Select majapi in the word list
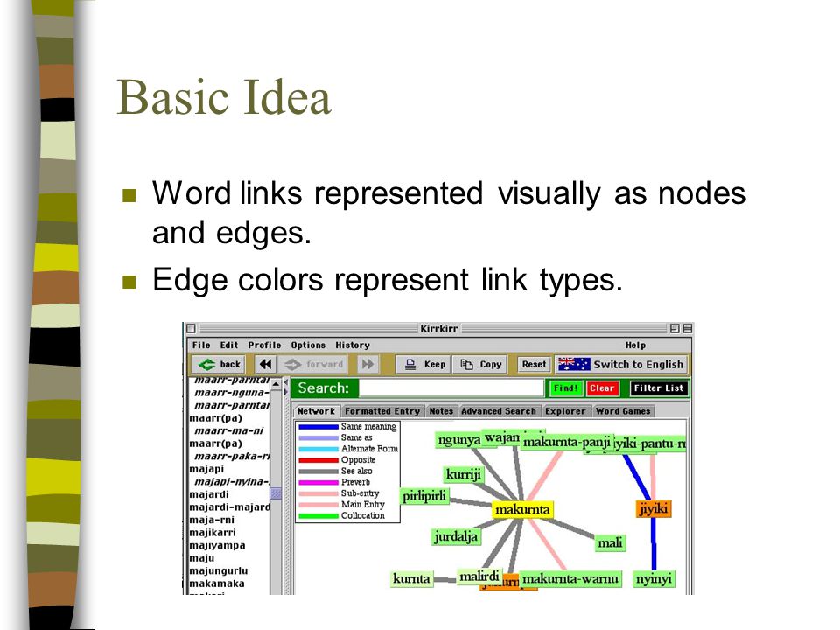Screen dimensions: 840x630 point(206,469)
